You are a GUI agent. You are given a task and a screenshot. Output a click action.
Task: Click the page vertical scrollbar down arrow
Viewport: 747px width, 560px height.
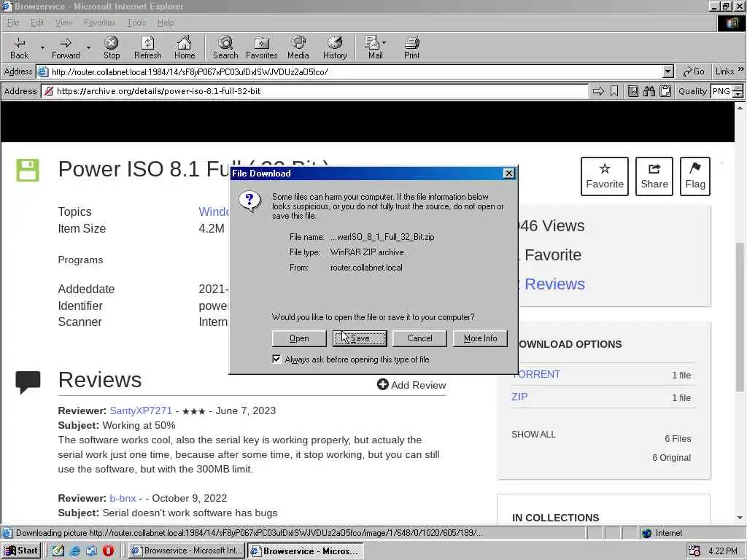pyautogui.click(x=740, y=517)
